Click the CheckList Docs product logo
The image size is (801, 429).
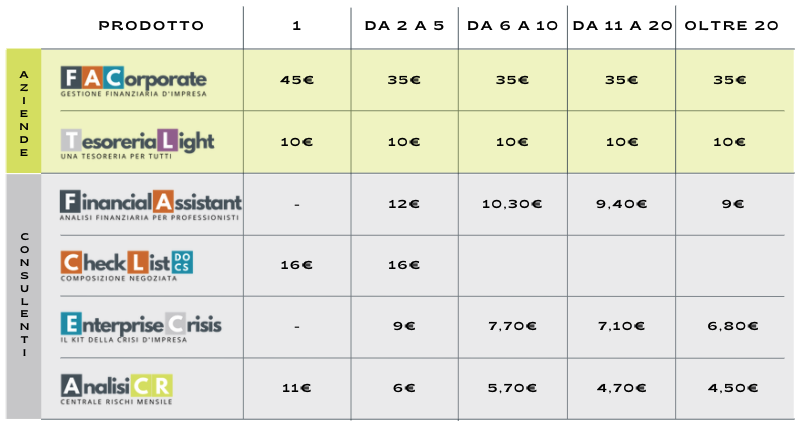(x=127, y=266)
